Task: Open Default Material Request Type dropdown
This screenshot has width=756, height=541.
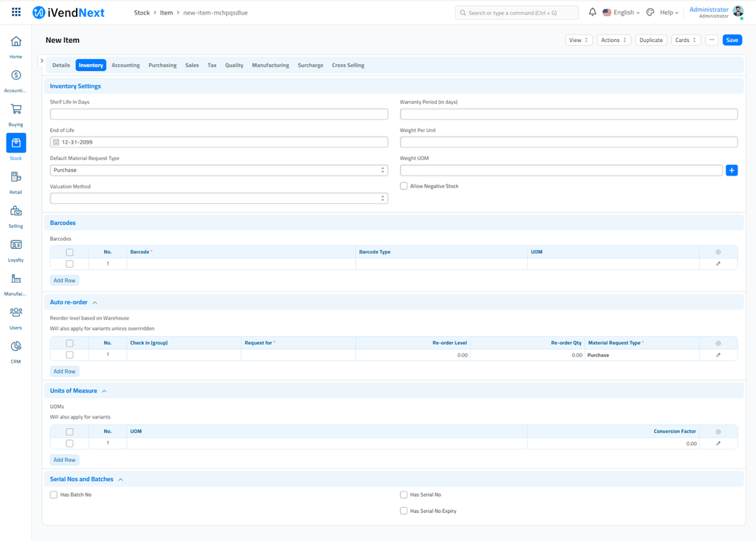Action: 219,170
